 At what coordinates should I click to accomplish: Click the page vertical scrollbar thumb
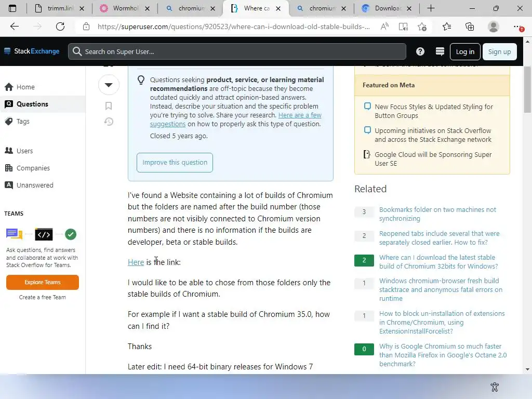pos(527,89)
